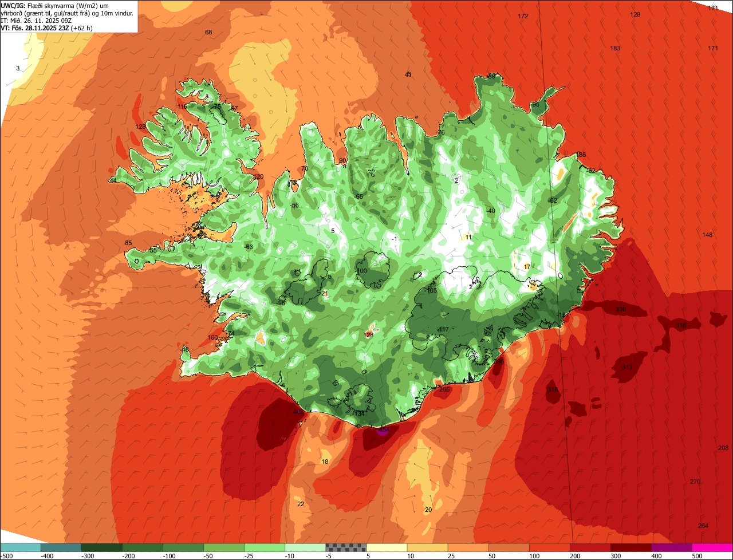The height and width of the screenshot is (560, 733).
Task: Click the map value '3' near the left edge
Action: pos(18,68)
